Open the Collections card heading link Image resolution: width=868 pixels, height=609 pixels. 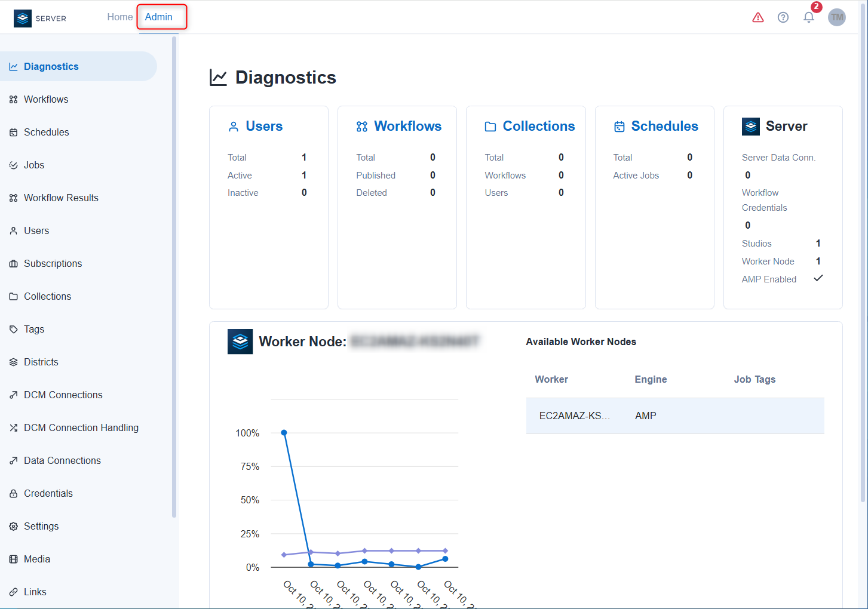pyautogui.click(x=538, y=126)
